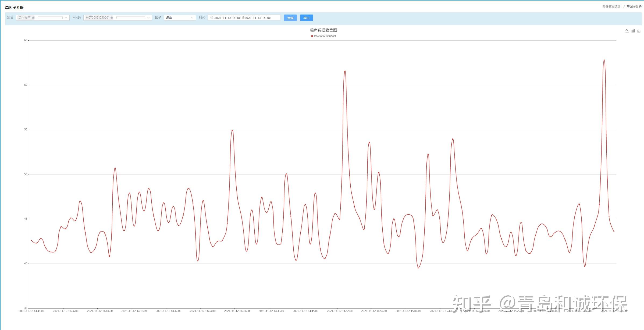The image size is (644, 330).
Task: Click the highest peak point near 15:47
Action: pyautogui.click(x=604, y=60)
